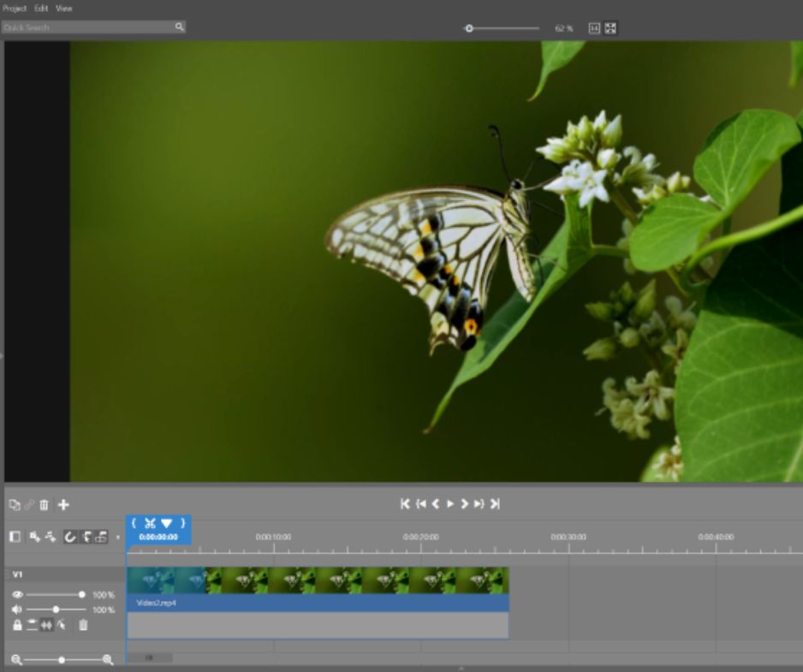Open the playhead dropdown triangle
Screen dimensions: 803x672
coord(166,523)
